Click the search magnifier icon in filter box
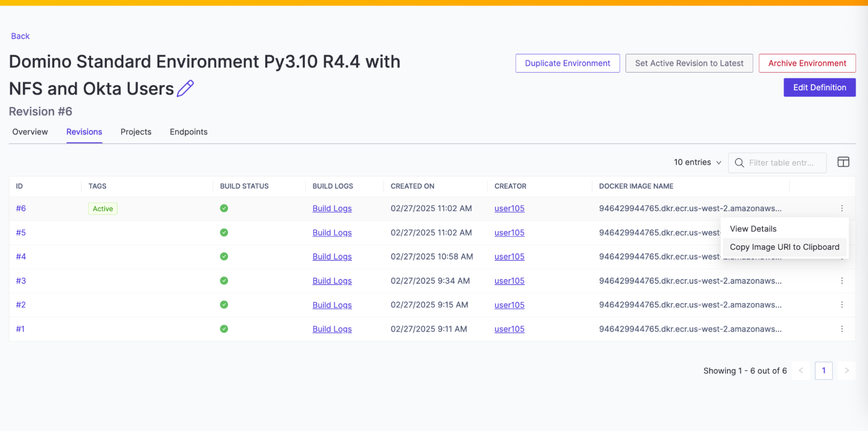This screenshot has height=431, width=868. coord(739,163)
